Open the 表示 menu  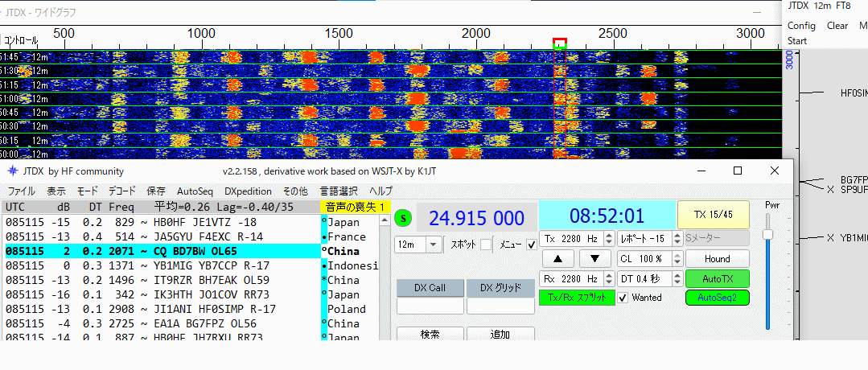pos(56,191)
